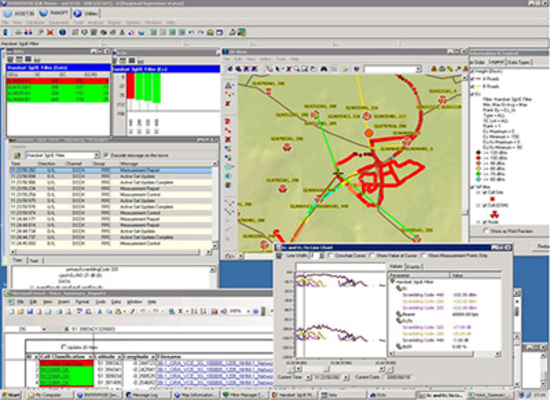Switch to the Legend tab
This screenshot has width=550, height=400.
point(496,62)
